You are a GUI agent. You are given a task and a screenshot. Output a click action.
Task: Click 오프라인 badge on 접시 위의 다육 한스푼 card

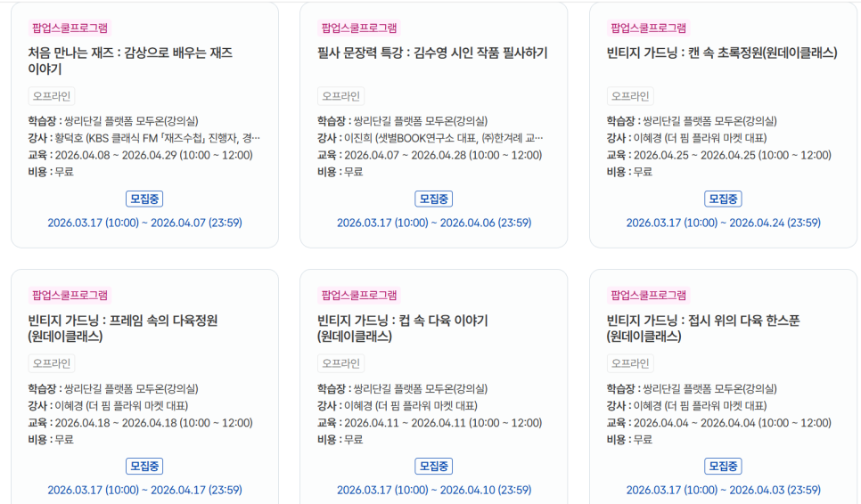click(630, 363)
